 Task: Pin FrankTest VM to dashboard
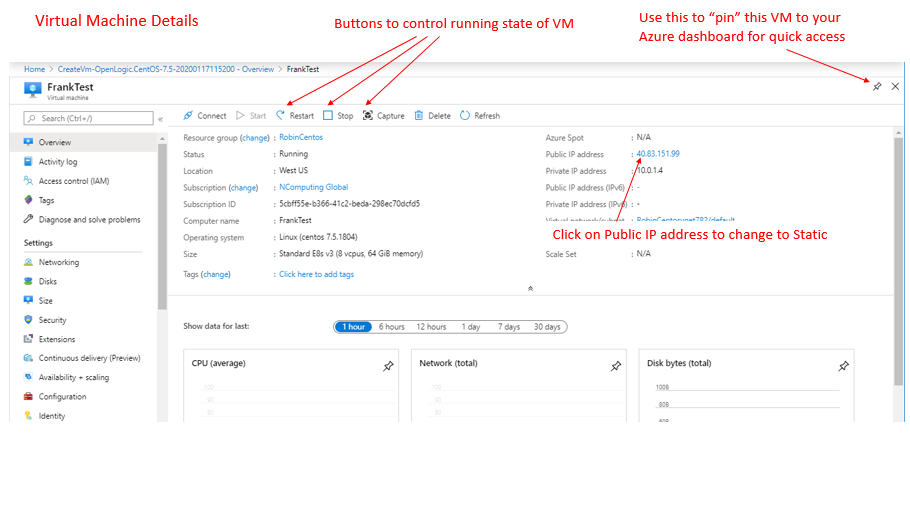point(877,86)
